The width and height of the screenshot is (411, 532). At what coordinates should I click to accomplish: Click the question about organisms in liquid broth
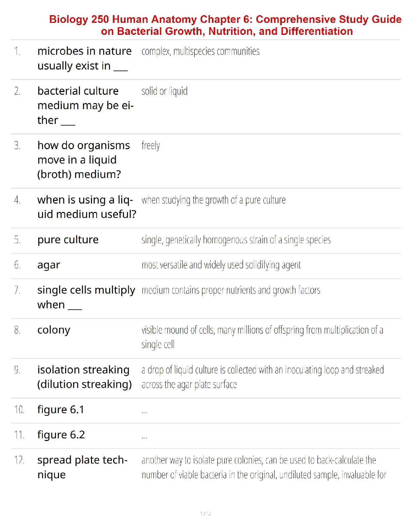coord(83,160)
